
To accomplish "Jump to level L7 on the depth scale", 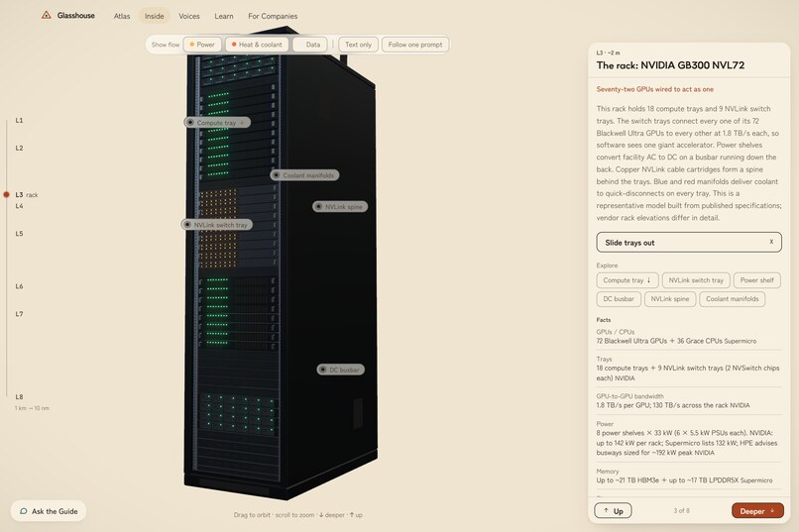I will 19,314.
